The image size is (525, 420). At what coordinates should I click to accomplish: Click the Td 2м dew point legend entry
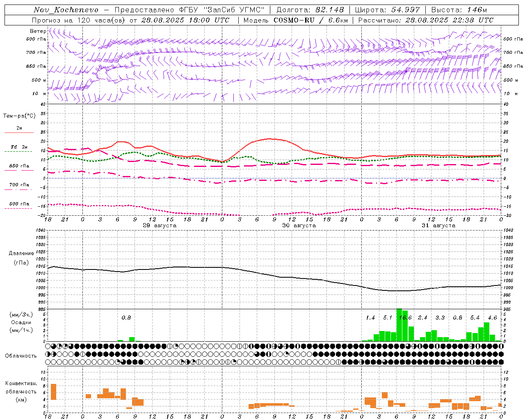(19, 147)
